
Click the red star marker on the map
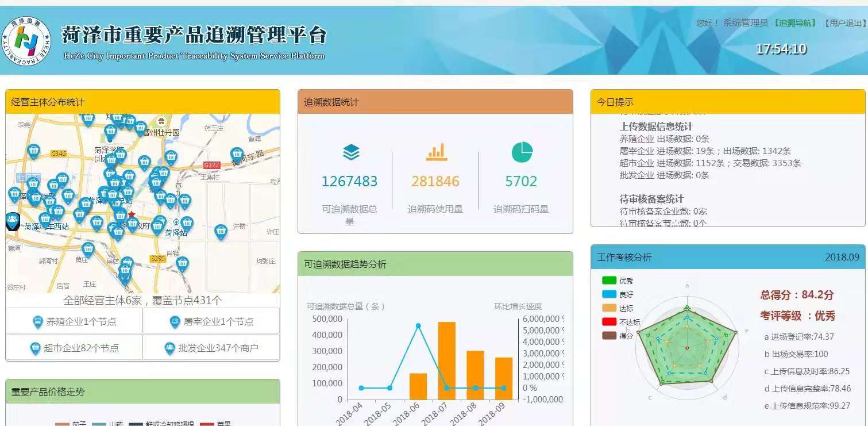click(x=131, y=214)
